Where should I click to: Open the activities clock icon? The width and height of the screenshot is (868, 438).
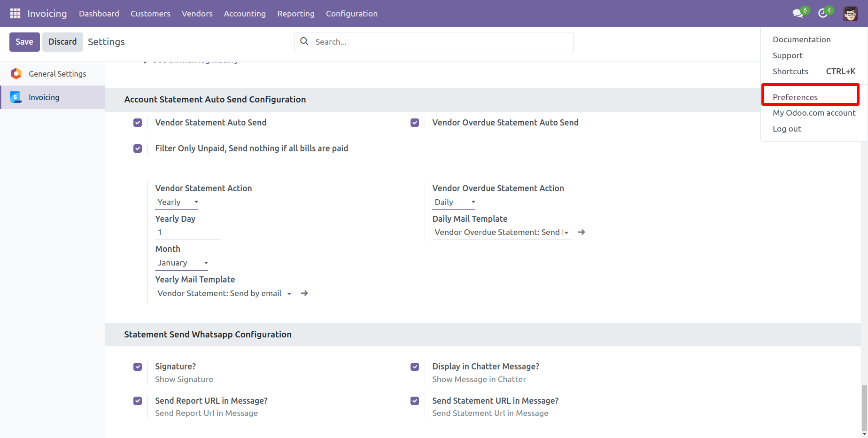click(823, 14)
